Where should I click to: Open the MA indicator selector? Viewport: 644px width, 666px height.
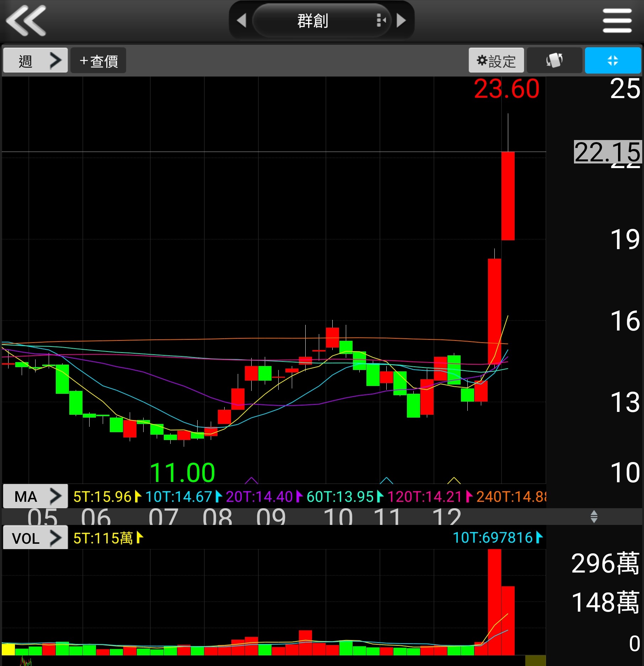click(x=35, y=496)
